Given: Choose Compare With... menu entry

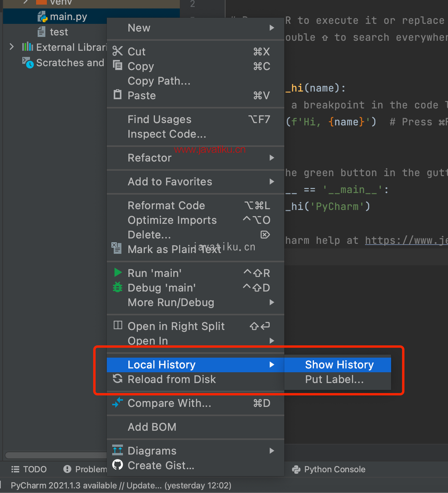Looking at the screenshot, I should (x=196, y=403).
